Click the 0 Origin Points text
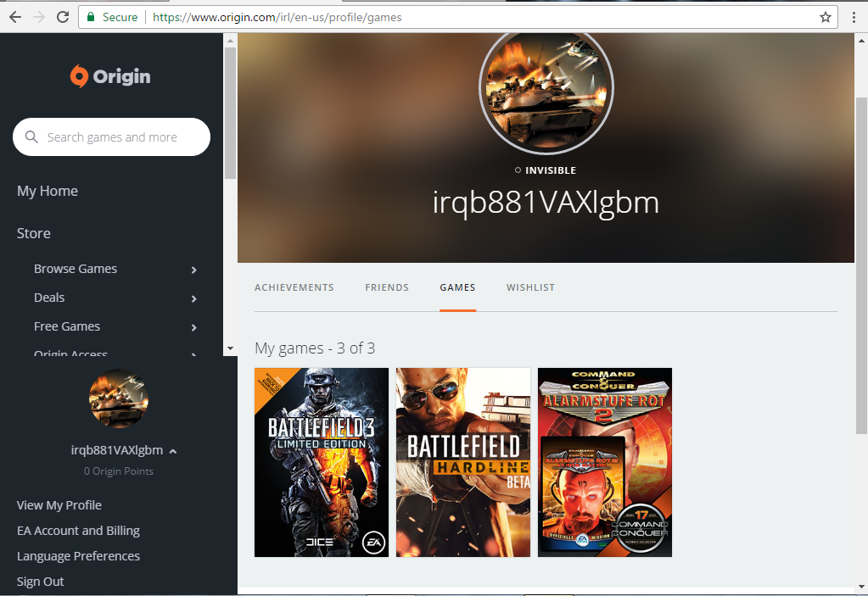This screenshot has width=868, height=596. pos(119,471)
